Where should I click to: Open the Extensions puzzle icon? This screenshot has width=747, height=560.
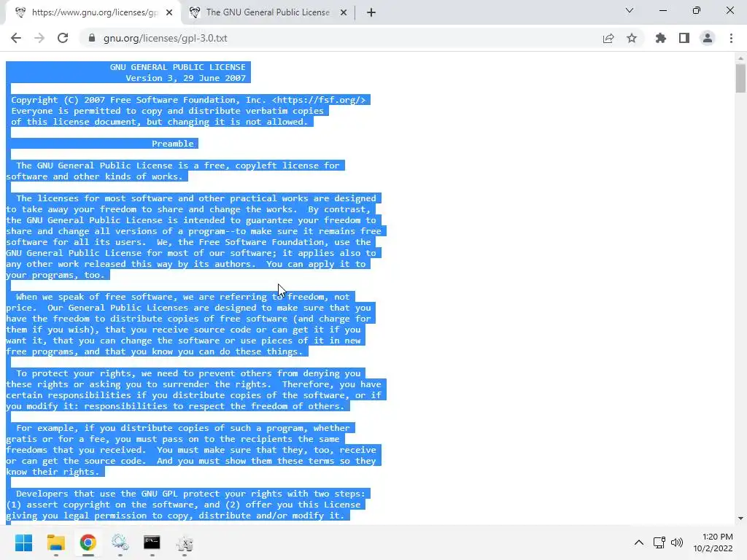(661, 38)
